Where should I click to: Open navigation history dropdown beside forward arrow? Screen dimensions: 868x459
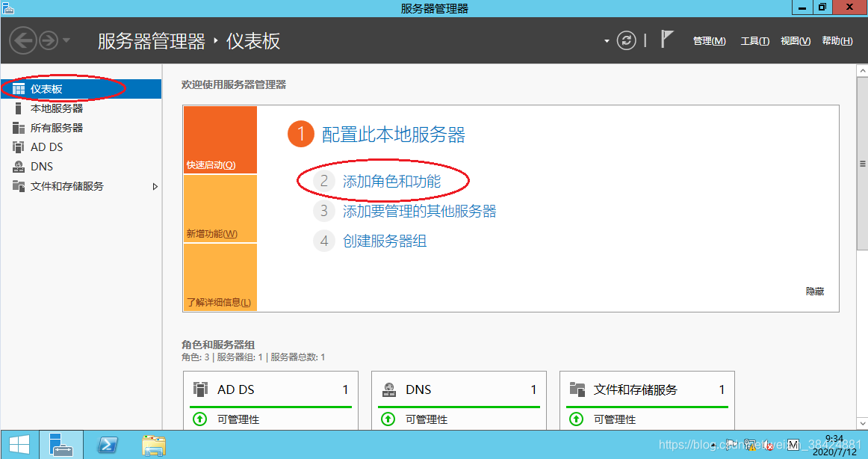66,40
